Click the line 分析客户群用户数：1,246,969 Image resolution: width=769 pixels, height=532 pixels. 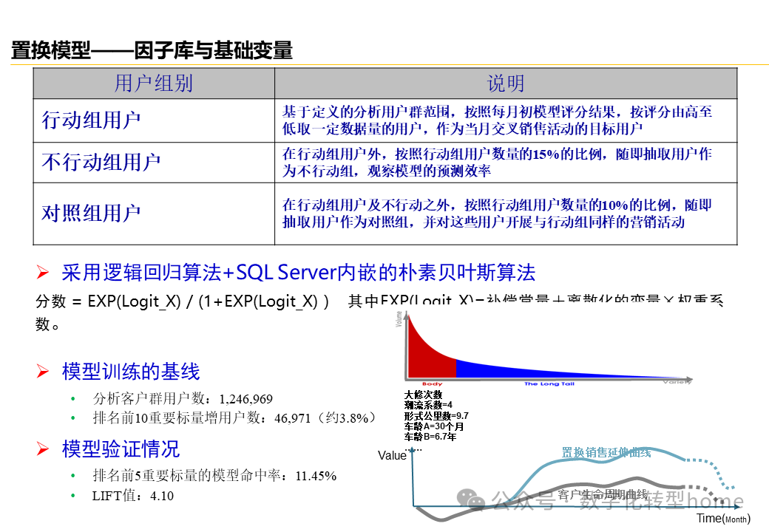click(183, 399)
